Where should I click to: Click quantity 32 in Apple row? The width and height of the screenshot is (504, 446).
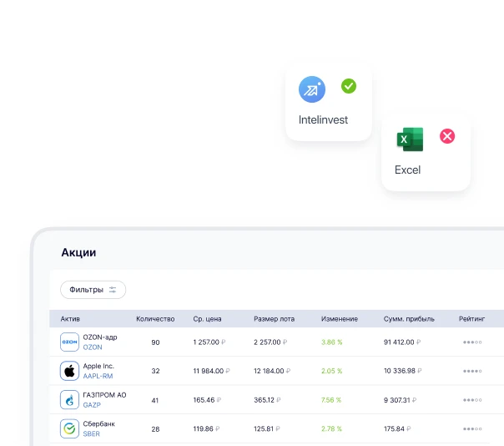155,371
